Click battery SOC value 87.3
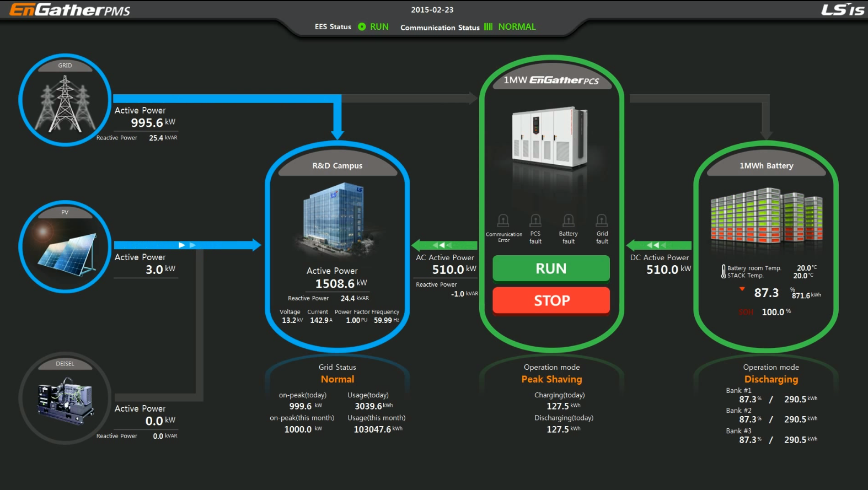 (x=767, y=293)
